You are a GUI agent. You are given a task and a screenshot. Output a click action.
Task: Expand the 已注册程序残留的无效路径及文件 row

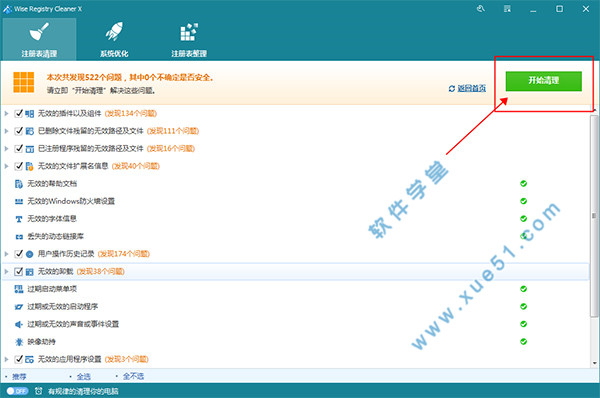[6, 148]
